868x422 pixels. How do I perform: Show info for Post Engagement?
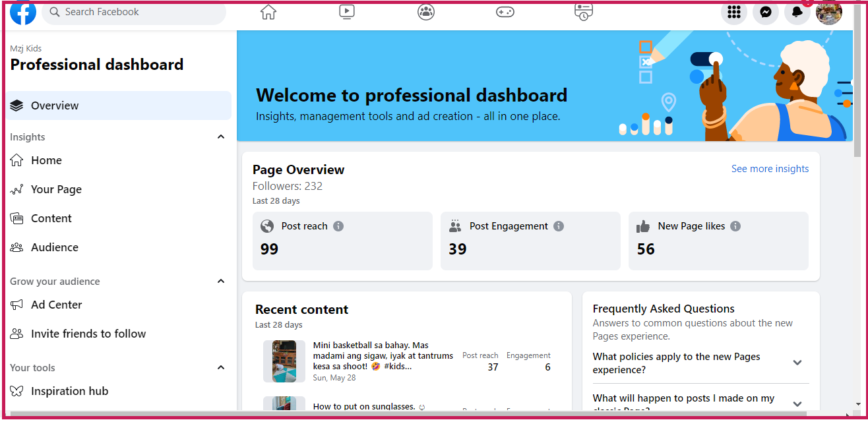559,226
